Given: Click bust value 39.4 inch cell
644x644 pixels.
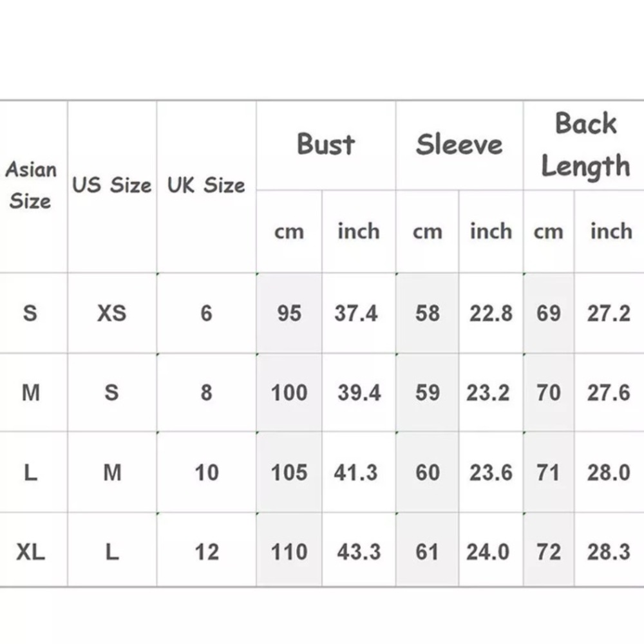Looking at the screenshot, I should (x=359, y=392).
